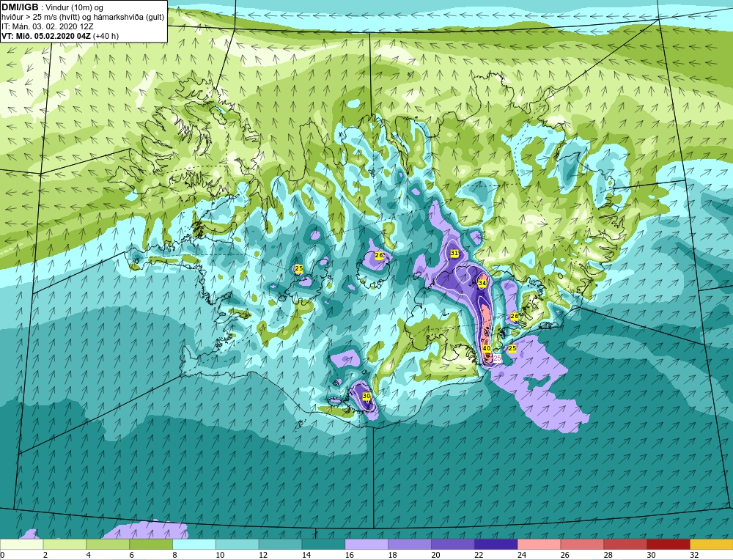This screenshot has width=733, height=560.
Task: Click the 12–14 m/s teal legend swatch
Action: (280, 545)
